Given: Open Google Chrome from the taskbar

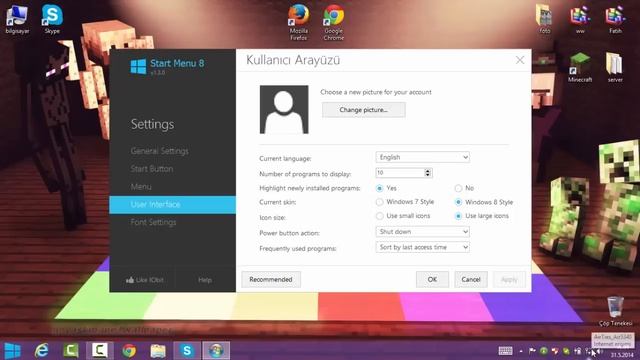Looking at the screenshot, I should click(129, 351).
